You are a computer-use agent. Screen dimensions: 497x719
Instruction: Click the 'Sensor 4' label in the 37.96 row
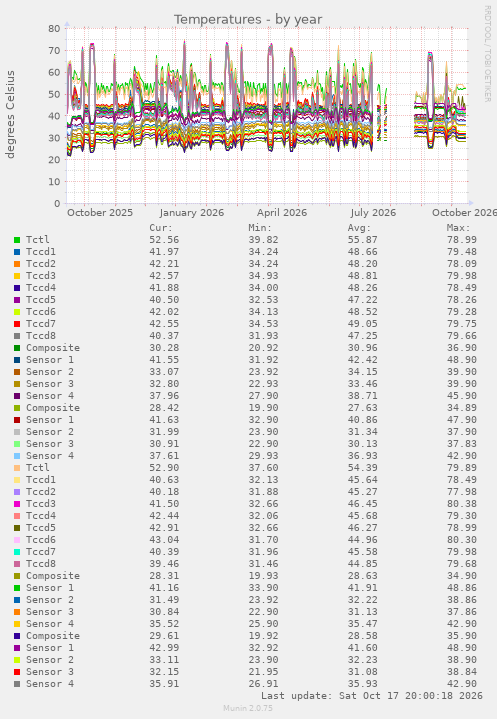50,396
